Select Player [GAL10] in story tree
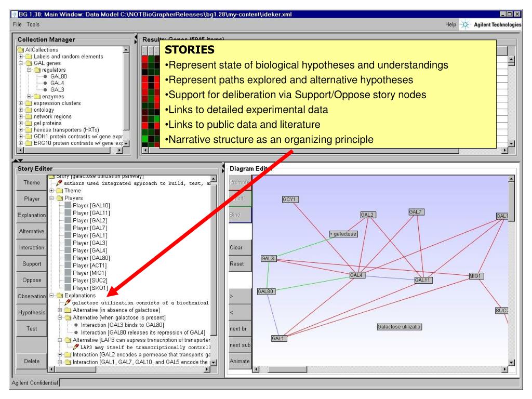 pos(91,206)
